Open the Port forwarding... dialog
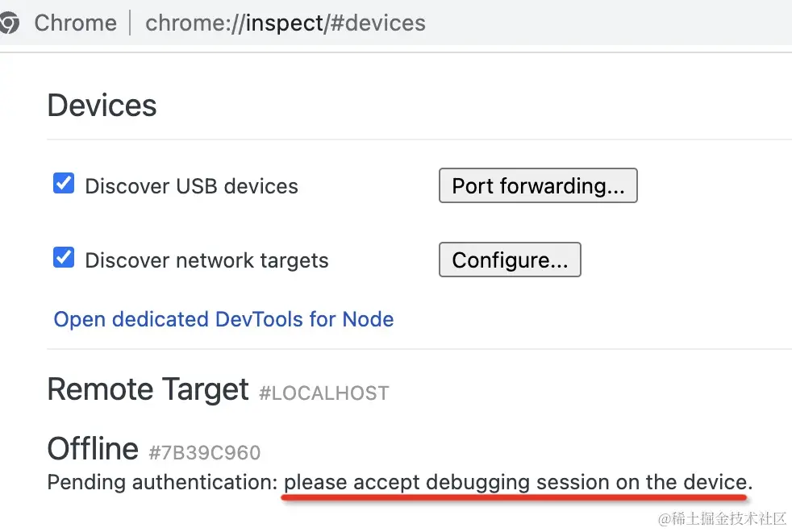This screenshot has width=792, height=532. (x=538, y=185)
